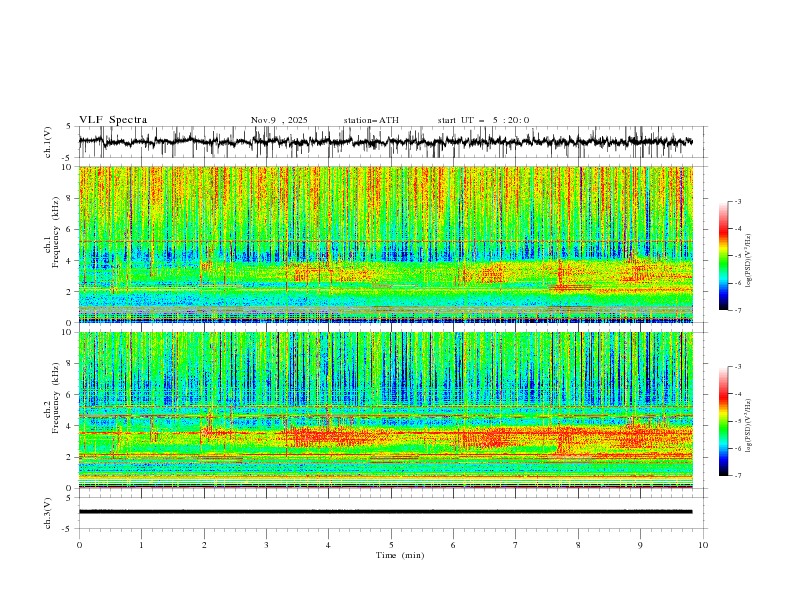Image resolution: width=792 pixels, height=612 pixels.
Task: Click time axis tick label '2'
Action: pyautogui.click(x=204, y=545)
